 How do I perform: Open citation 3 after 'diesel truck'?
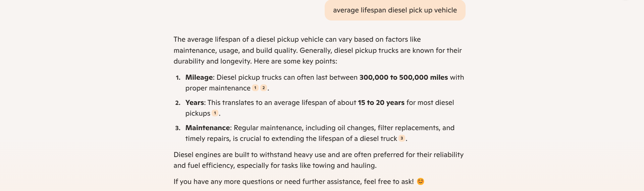coord(401,138)
